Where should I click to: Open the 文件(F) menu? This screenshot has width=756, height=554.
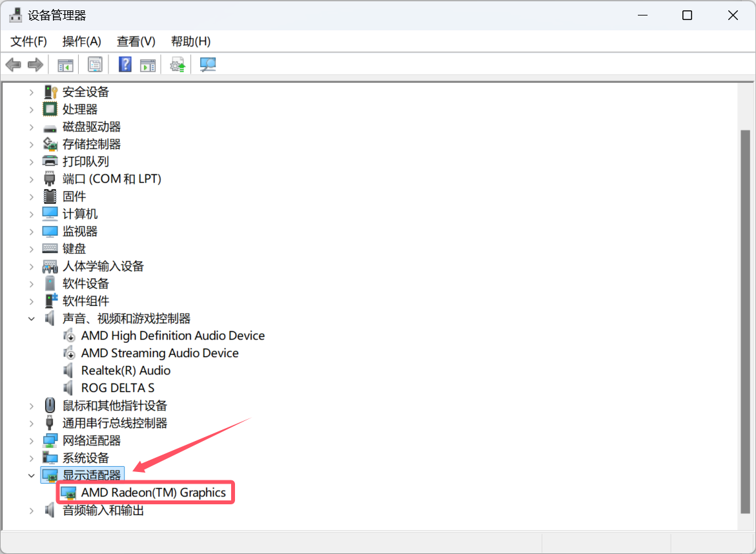click(x=29, y=41)
